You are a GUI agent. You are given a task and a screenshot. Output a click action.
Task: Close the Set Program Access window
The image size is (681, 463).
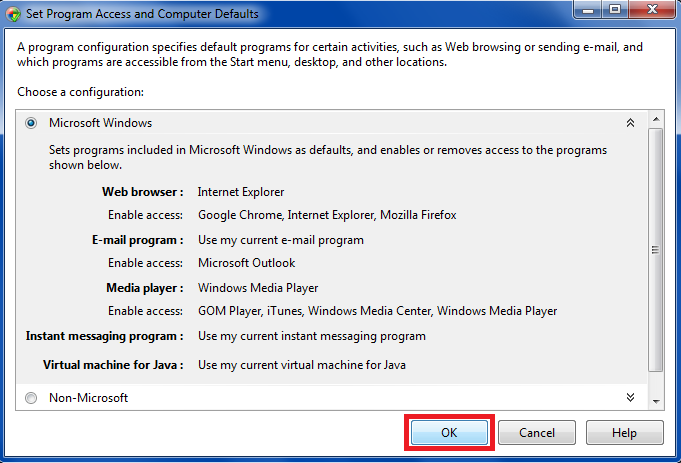tap(652, 10)
